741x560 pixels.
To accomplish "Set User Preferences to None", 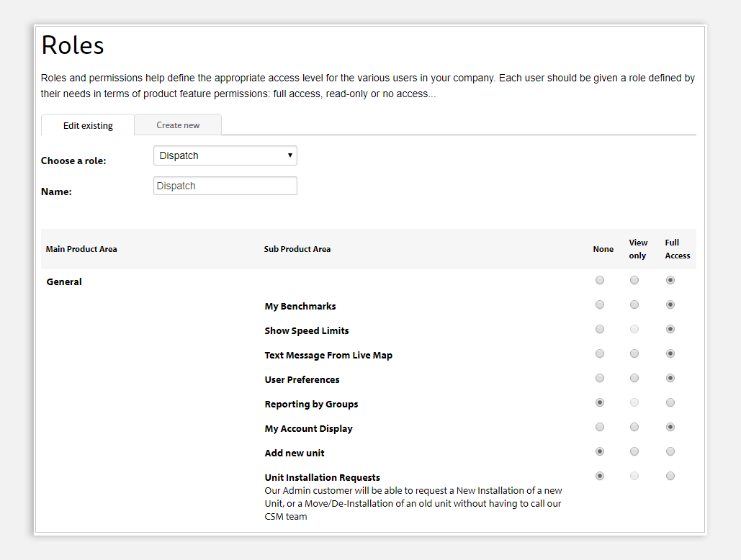I will (x=600, y=378).
